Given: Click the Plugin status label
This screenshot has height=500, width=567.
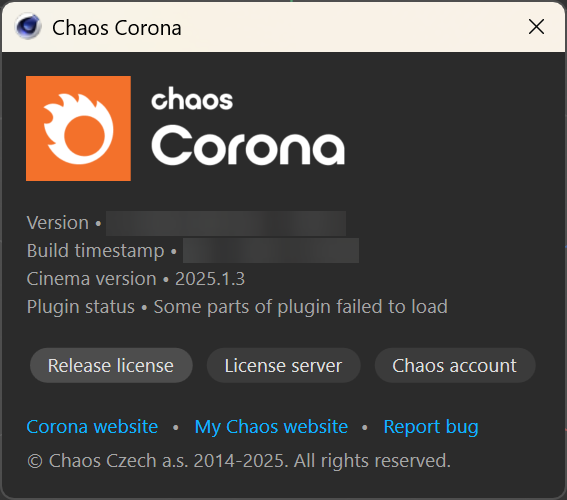Looking at the screenshot, I should pos(81,307).
